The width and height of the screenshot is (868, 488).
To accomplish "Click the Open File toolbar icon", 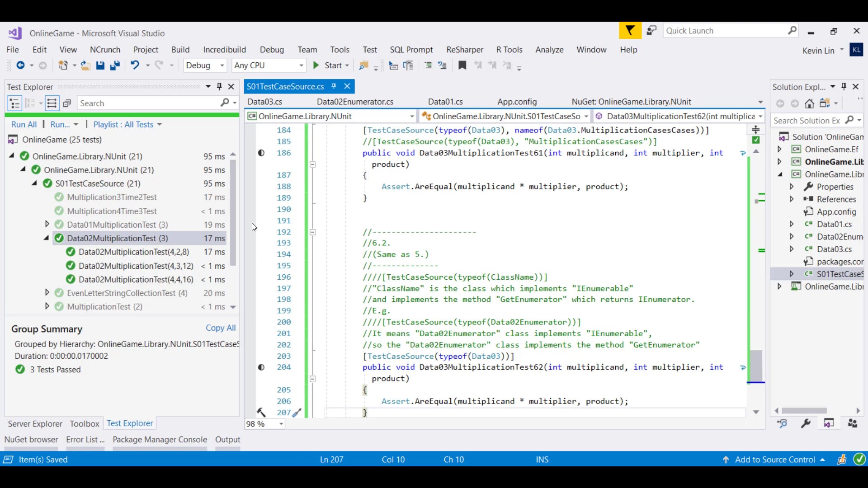I will point(85,66).
